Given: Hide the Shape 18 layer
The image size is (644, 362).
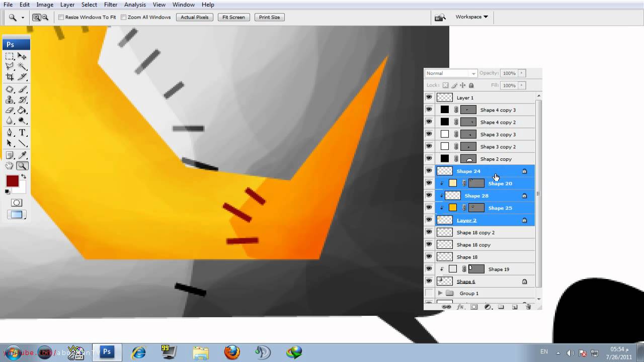Looking at the screenshot, I should coord(429,257).
